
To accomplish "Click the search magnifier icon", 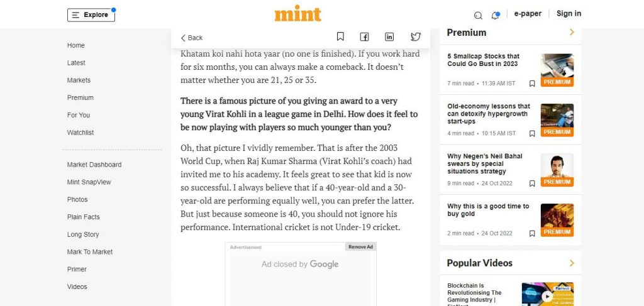I will [x=478, y=16].
